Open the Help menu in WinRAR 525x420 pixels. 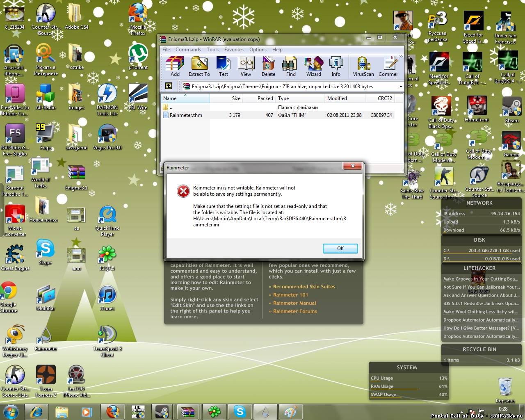click(x=277, y=50)
